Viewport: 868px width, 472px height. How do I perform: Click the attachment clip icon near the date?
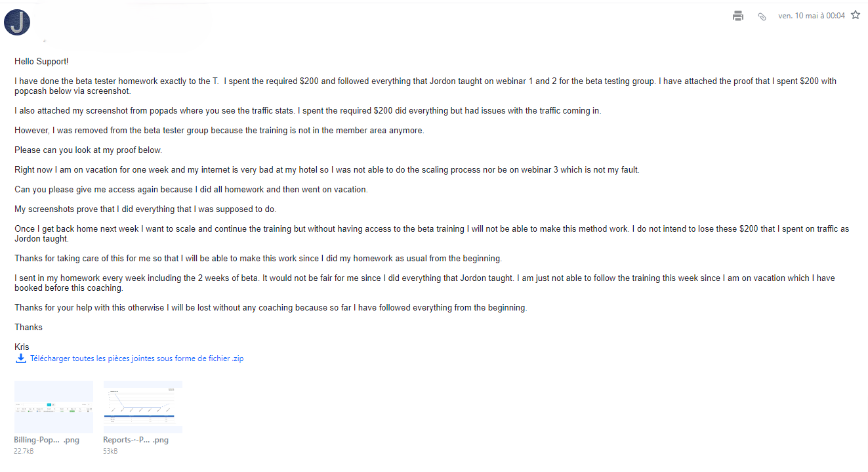click(762, 15)
